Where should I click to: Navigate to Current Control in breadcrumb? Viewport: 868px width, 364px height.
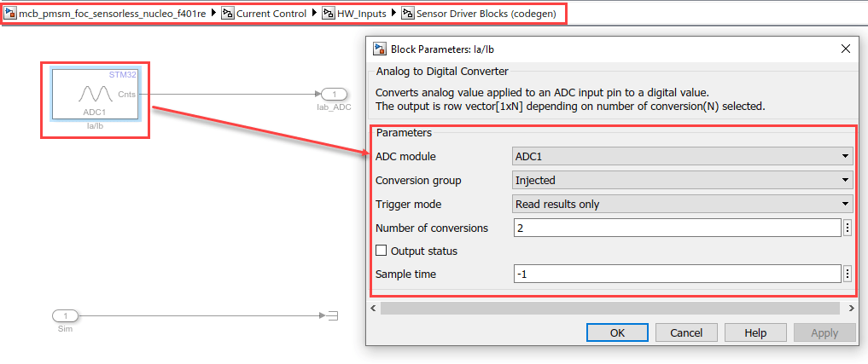(271, 15)
